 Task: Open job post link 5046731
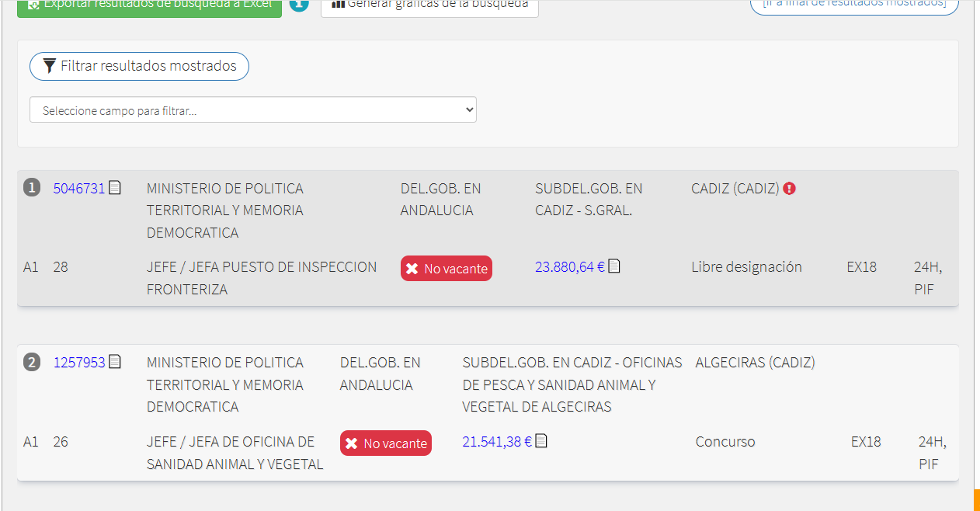coord(78,189)
